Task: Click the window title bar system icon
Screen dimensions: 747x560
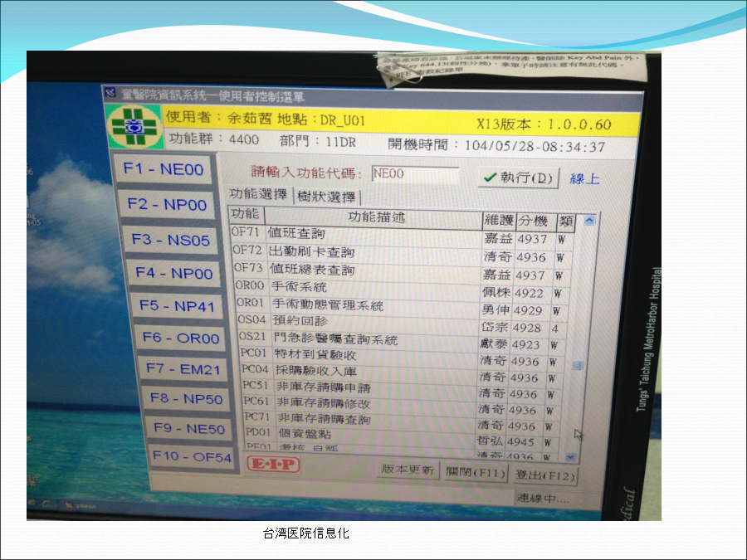Action: [x=110, y=93]
